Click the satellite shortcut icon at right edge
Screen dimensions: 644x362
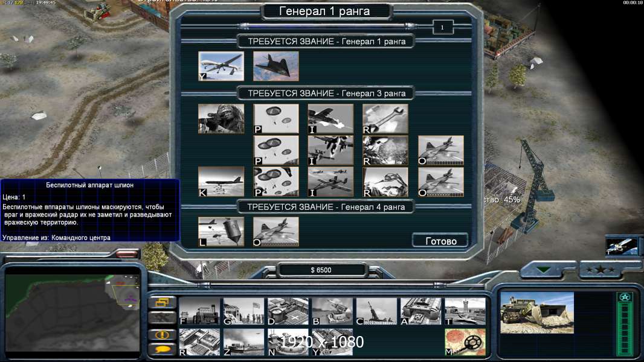pyautogui.click(x=622, y=246)
